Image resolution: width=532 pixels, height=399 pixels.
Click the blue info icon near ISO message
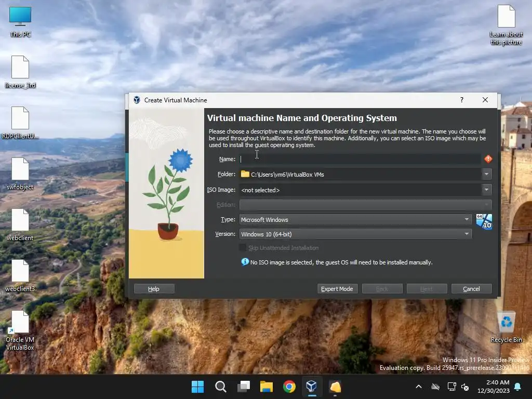[x=245, y=262]
